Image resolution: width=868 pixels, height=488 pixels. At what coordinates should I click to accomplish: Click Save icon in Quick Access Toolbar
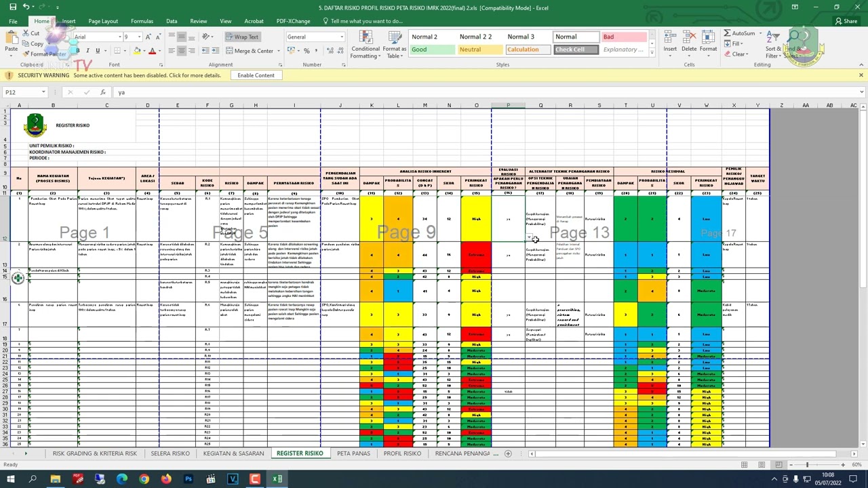point(12,7)
